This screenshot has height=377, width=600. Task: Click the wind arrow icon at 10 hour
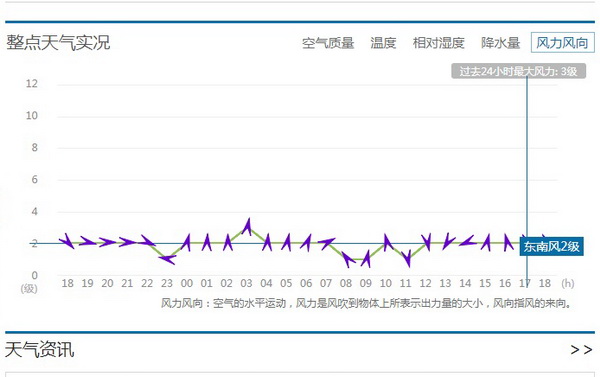point(388,242)
